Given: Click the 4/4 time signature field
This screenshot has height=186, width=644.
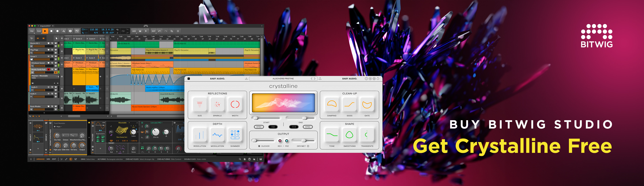Looking at the screenshot, I should (x=96, y=33).
